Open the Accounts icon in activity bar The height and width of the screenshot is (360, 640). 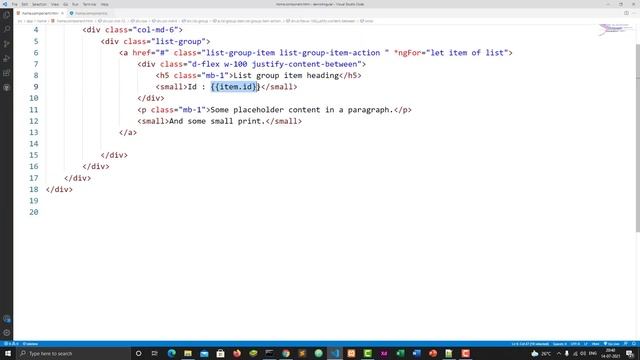point(7,319)
